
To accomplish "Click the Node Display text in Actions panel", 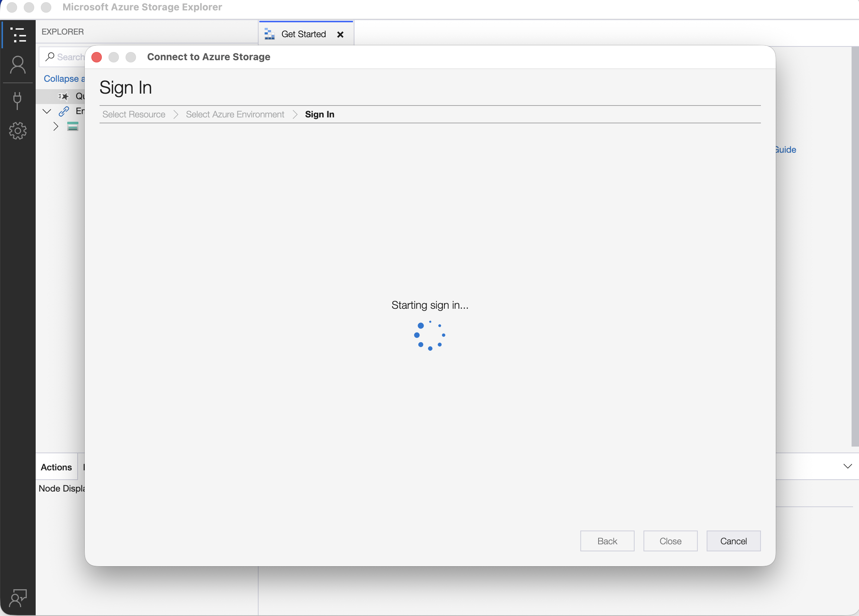I will pos(62,488).
